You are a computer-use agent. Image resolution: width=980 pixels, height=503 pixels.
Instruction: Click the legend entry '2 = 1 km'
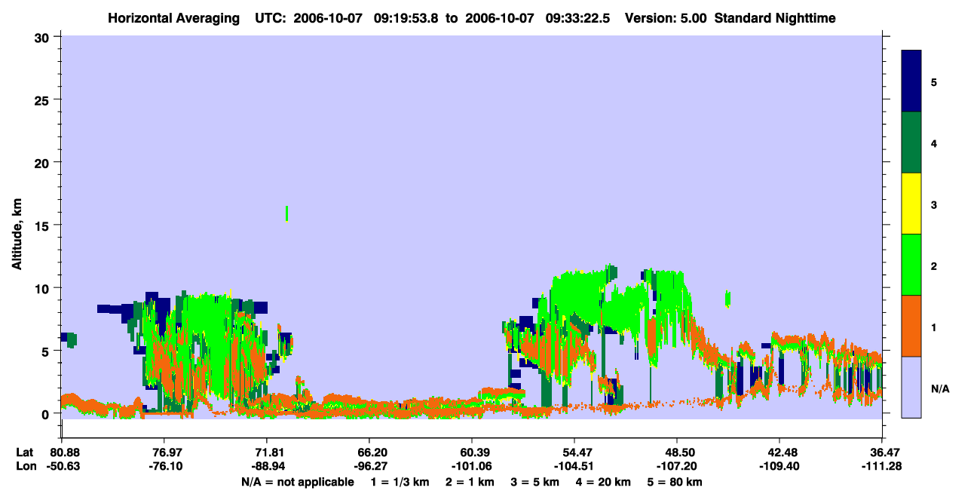(470, 481)
